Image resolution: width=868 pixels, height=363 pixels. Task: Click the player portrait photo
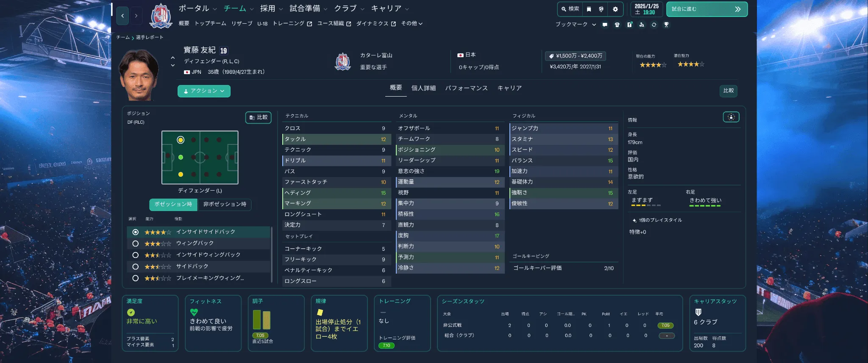(139, 75)
